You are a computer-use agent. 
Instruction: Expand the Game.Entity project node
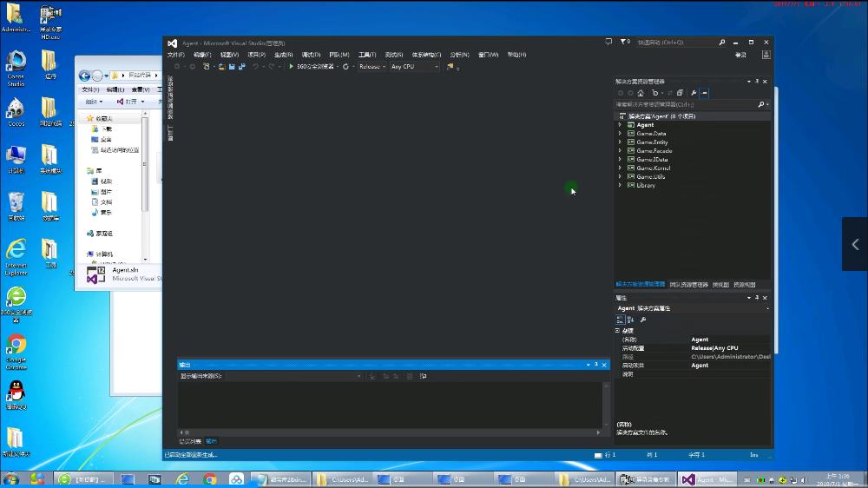click(x=620, y=142)
